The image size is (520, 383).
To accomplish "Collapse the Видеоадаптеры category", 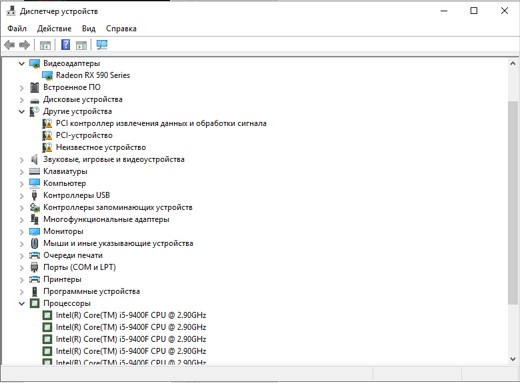I will pos(22,63).
